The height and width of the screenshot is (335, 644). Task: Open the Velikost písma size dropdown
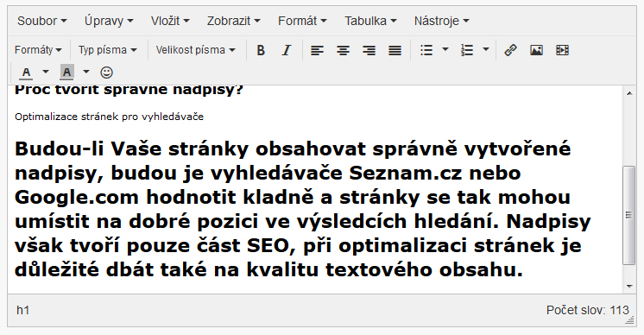[x=195, y=50]
